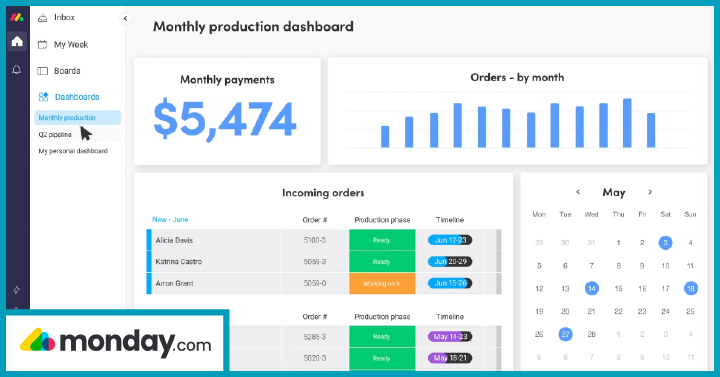This screenshot has height=377, width=720.
Task: Click orange Working on it status cell
Action: (x=382, y=283)
